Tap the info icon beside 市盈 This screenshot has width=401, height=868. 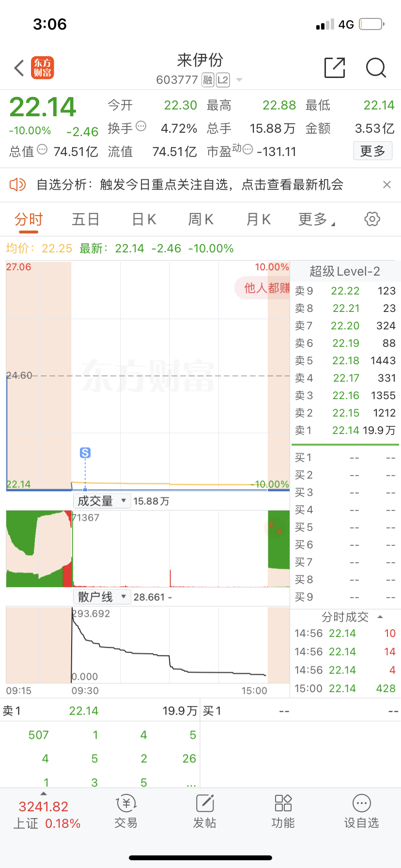(x=247, y=149)
